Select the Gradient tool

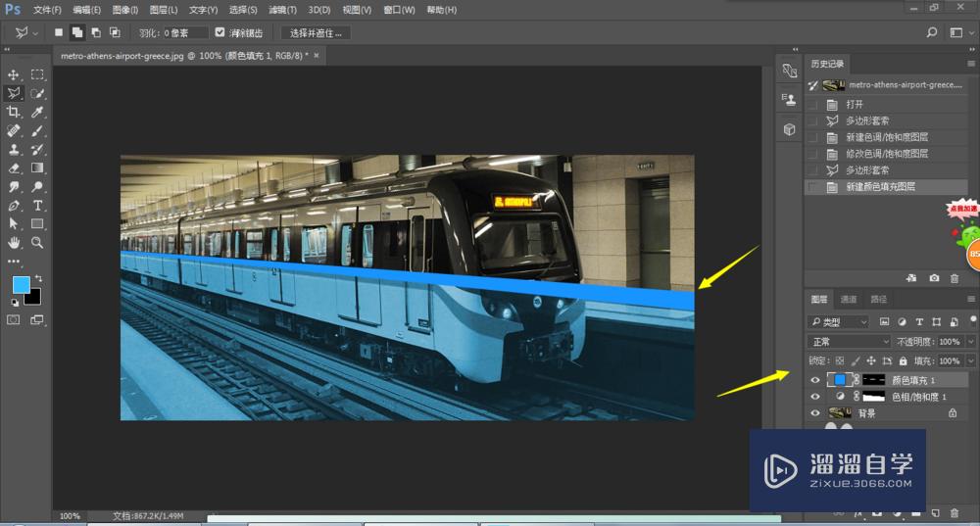[x=37, y=168]
